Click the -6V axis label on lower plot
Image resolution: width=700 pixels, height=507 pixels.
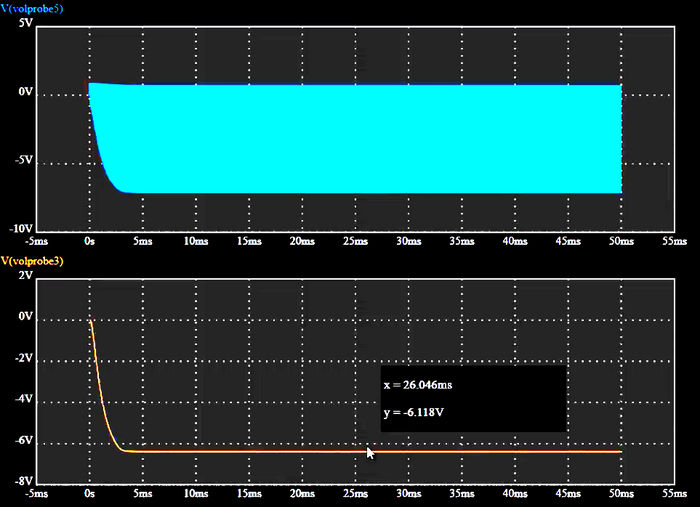(x=24, y=441)
